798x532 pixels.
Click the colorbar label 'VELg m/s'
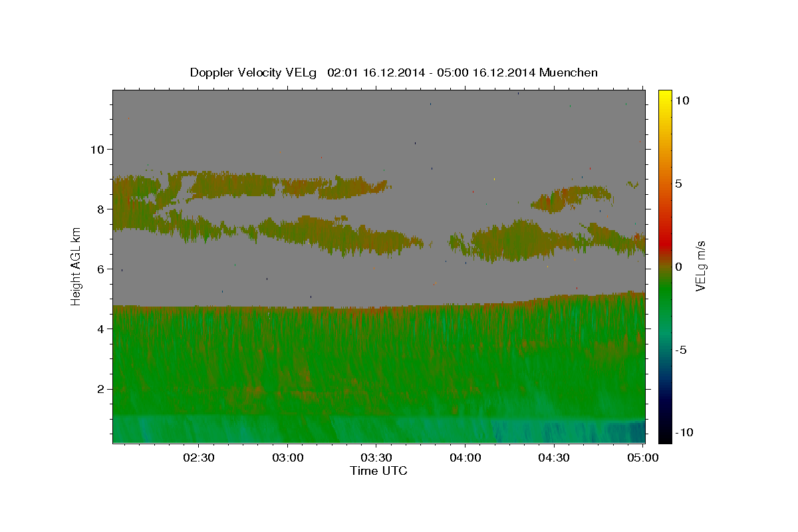700,266
